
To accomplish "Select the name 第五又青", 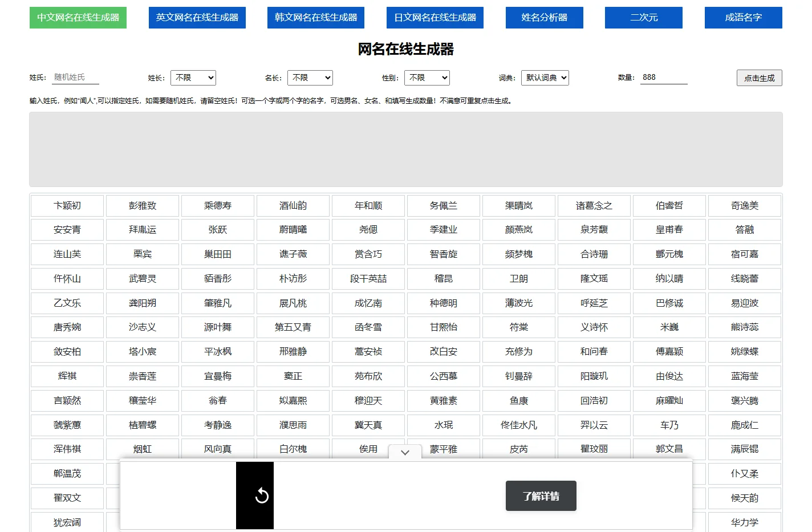I will 293,327.
